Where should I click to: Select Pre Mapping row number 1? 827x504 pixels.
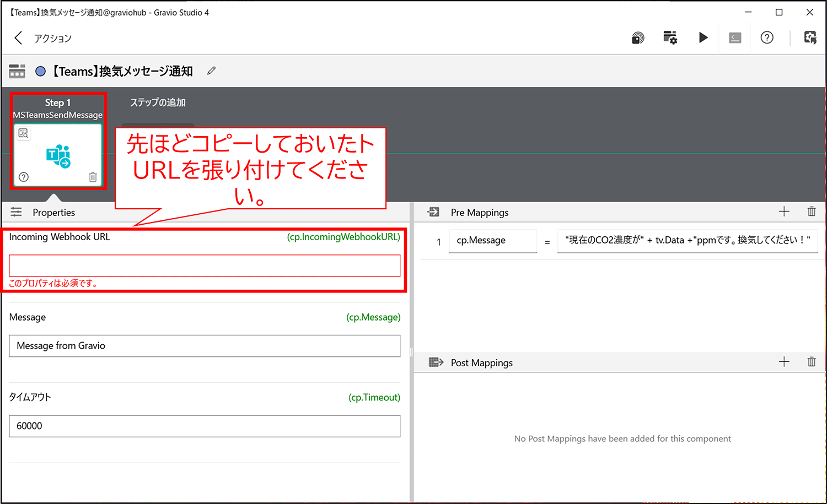pyautogui.click(x=439, y=242)
